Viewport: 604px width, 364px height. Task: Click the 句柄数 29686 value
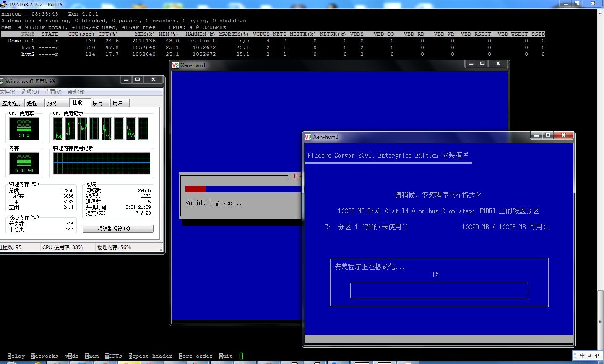[144, 190]
